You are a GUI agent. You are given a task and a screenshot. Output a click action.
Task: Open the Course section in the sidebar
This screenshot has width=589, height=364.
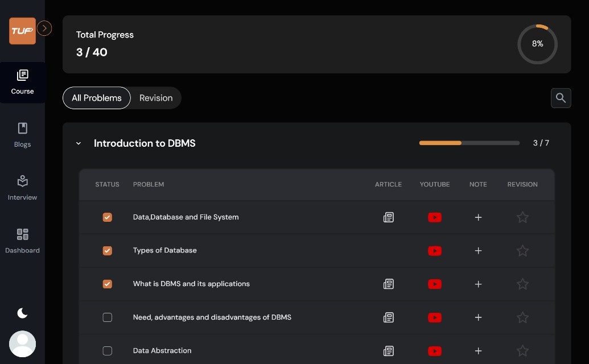[x=22, y=81]
